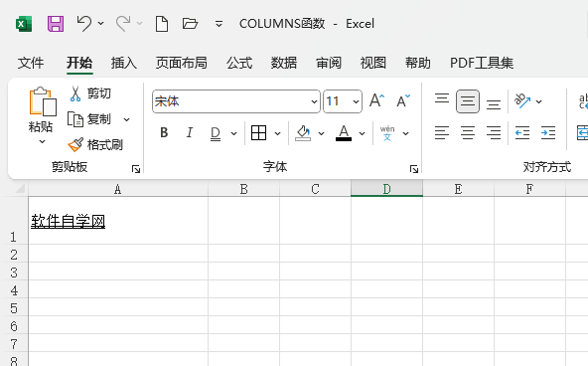Switch to the 开始 ribbon tab

(79, 63)
